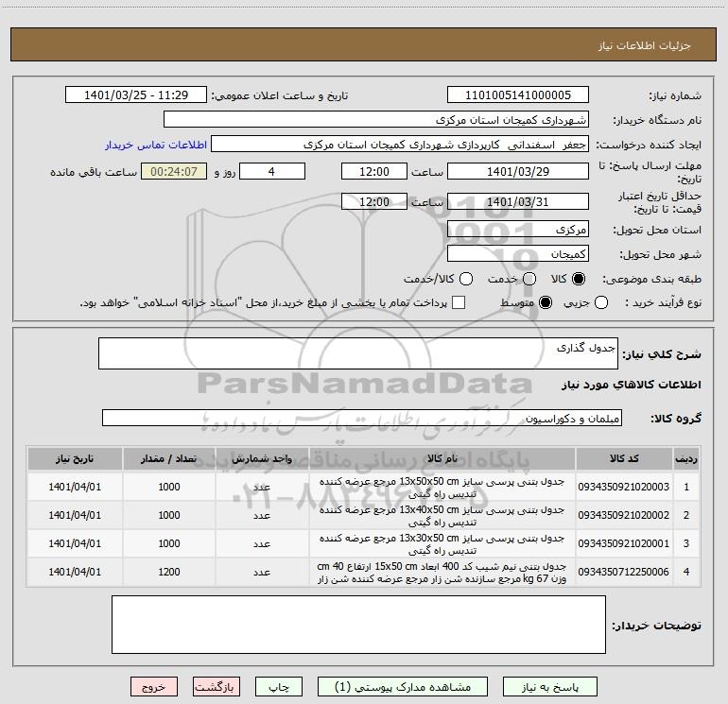
Task: Open اطلاعات تماس خریدار link
Action: point(156,145)
